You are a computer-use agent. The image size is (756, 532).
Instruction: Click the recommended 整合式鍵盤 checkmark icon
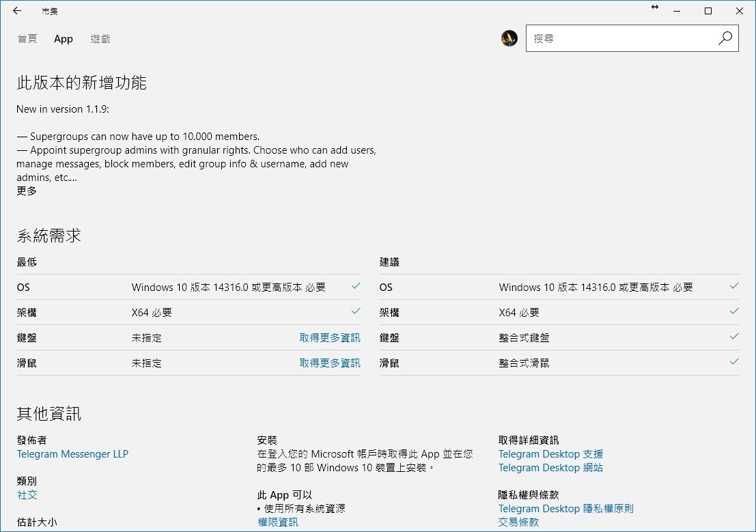click(733, 336)
